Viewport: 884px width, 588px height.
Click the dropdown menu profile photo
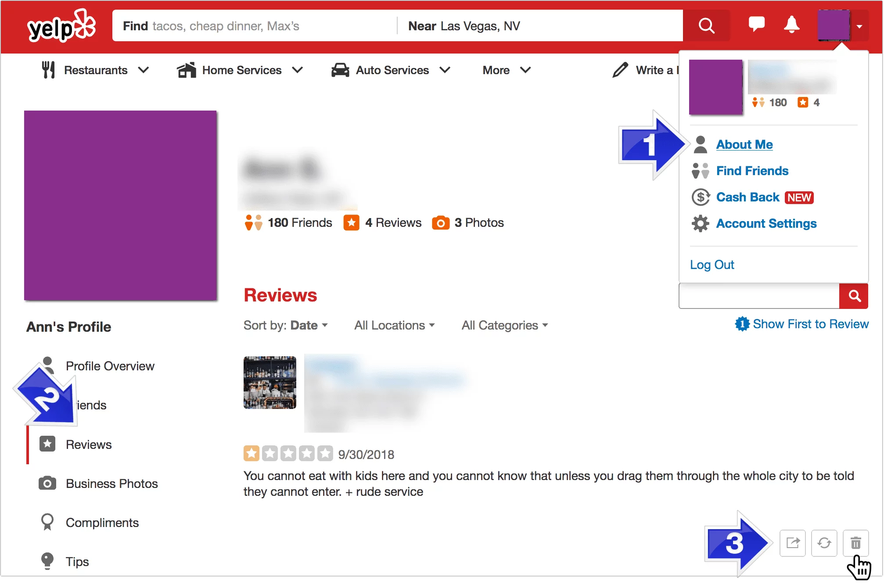click(x=715, y=86)
